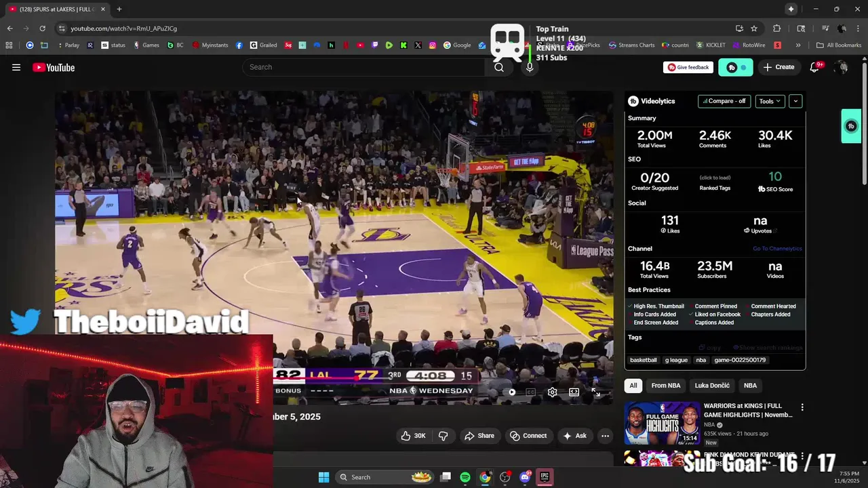
Task: Click the 30.4K Likes summary stat
Action: pos(775,139)
